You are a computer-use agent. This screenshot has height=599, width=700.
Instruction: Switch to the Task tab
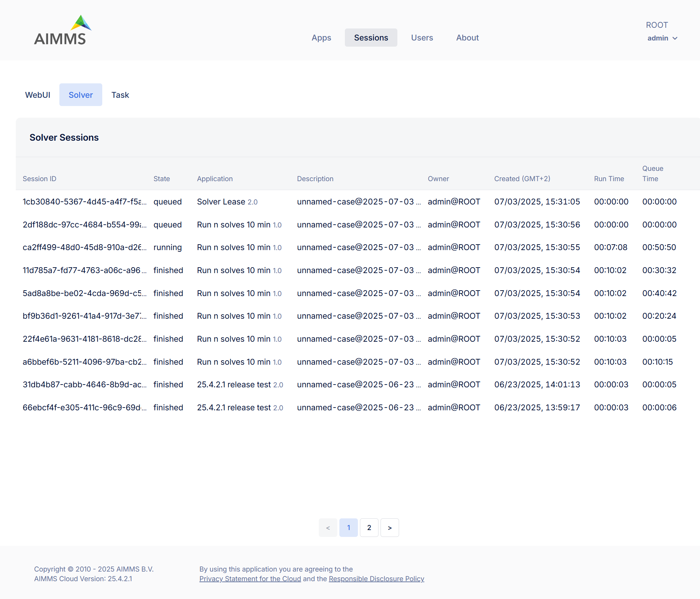(x=120, y=95)
